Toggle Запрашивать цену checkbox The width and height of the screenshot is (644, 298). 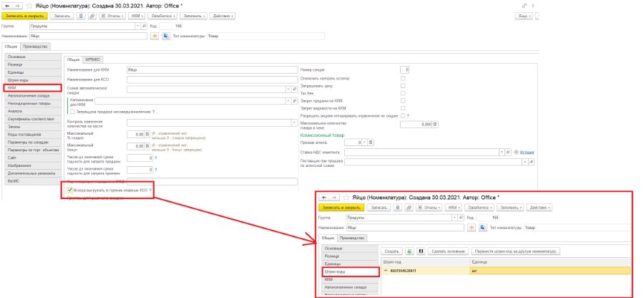click(x=403, y=86)
